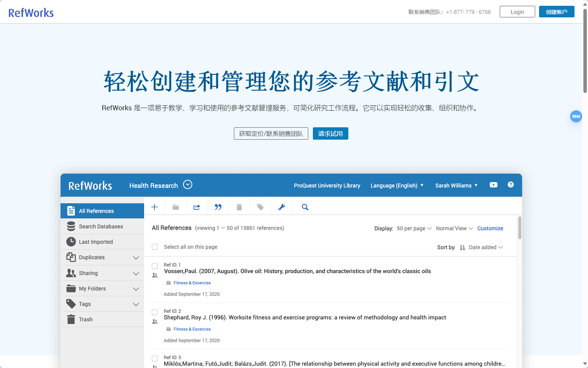The height and width of the screenshot is (368, 588).
Task: Click the page vertical scrollbar thumb
Action: [585, 51]
